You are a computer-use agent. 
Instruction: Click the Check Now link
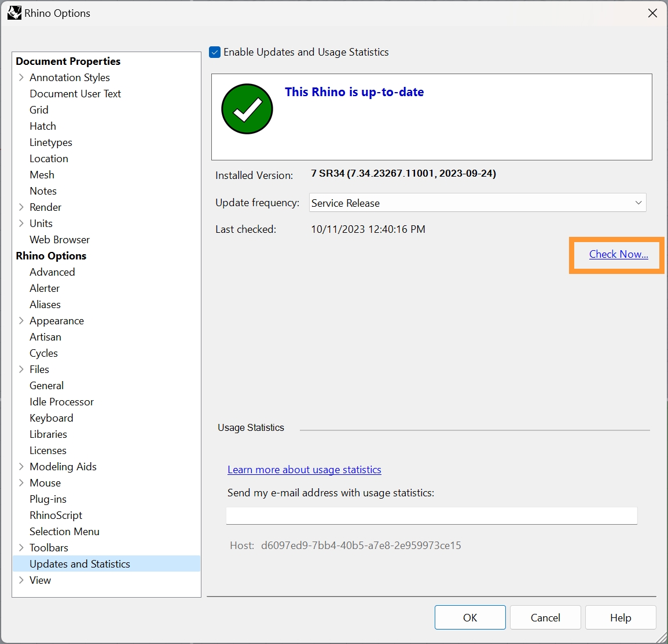click(x=618, y=254)
